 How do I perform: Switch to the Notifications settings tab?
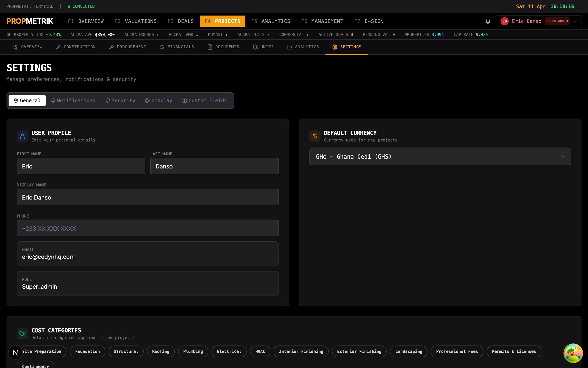(73, 101)
